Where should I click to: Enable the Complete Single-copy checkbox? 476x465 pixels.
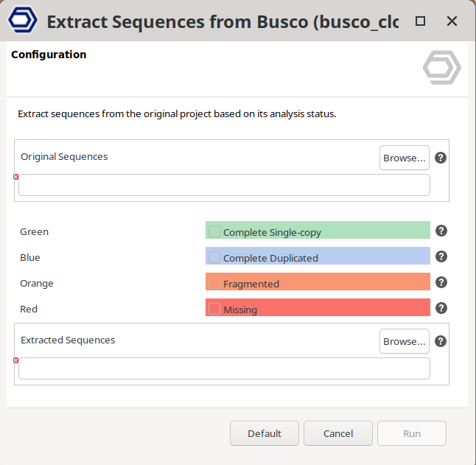[x=214, y=231]
